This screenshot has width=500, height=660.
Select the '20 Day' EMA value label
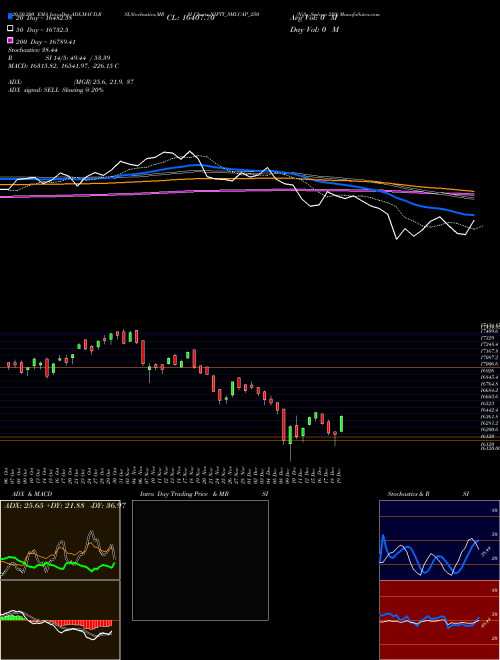[x=44, y=18]
